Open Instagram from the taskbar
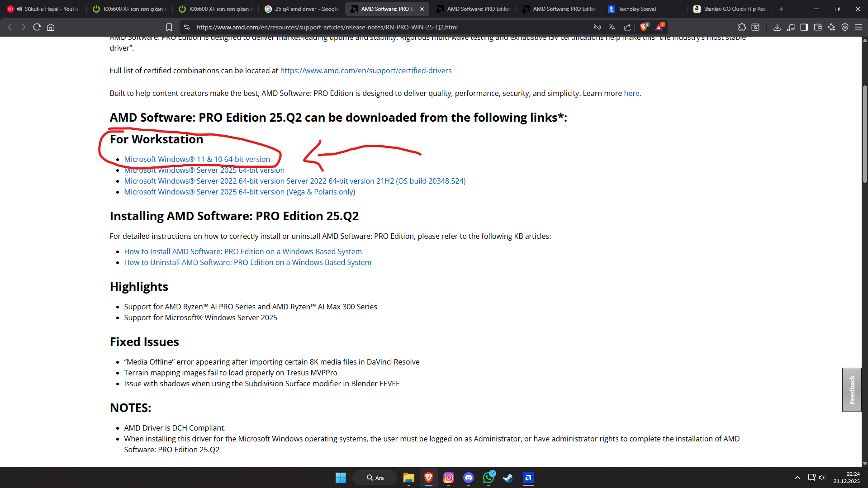 coord(449,478)
